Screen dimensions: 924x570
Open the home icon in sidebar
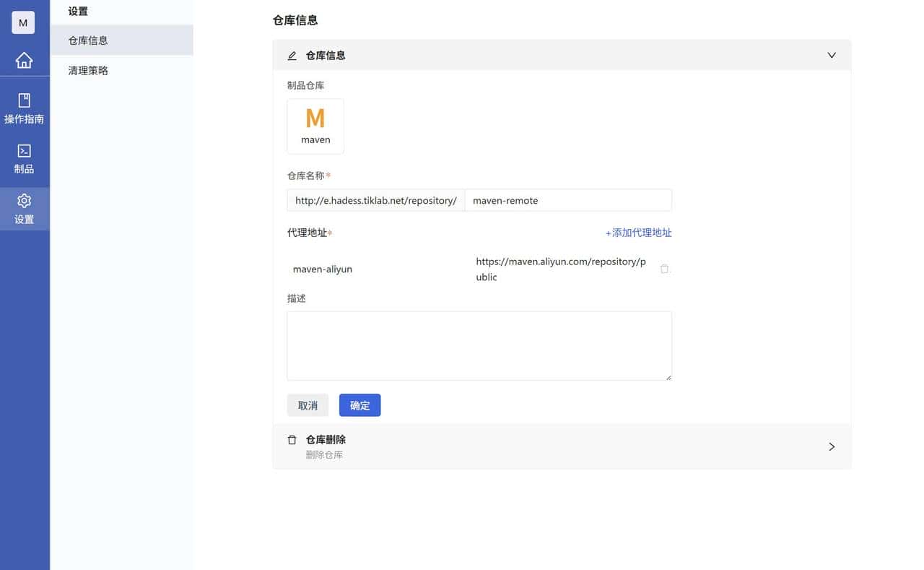pos(25,61)
